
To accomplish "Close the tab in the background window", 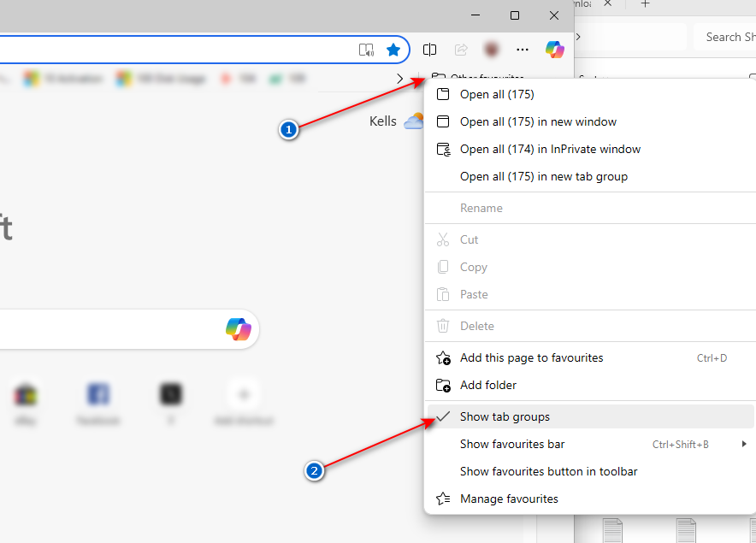I will click(x=607, y=4).
